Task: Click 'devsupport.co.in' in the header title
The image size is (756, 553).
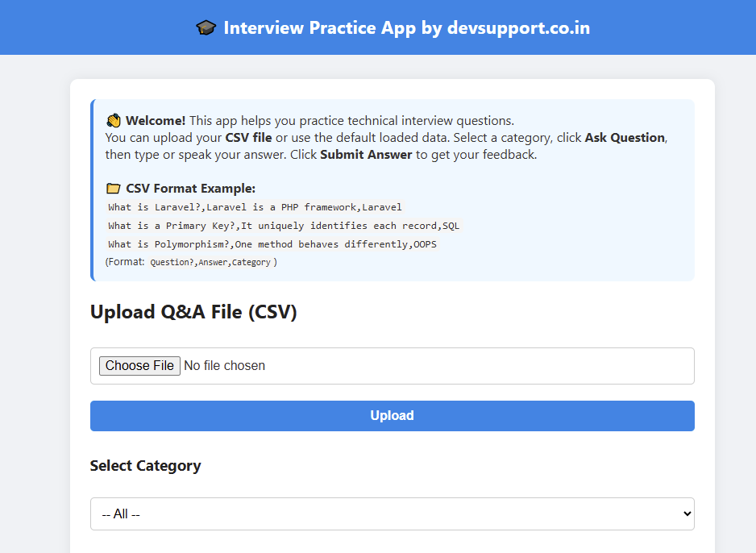Action: pyautogui.click(x=518, y=27)
